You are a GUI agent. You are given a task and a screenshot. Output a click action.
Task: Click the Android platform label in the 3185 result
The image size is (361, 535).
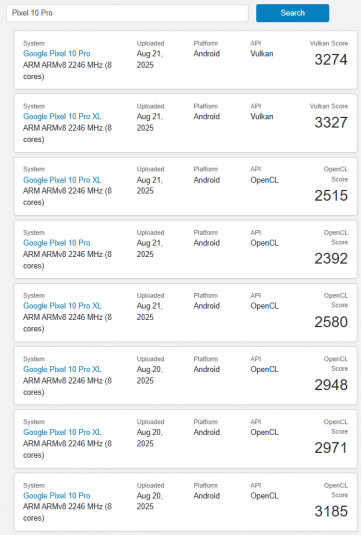click(206, 495)
